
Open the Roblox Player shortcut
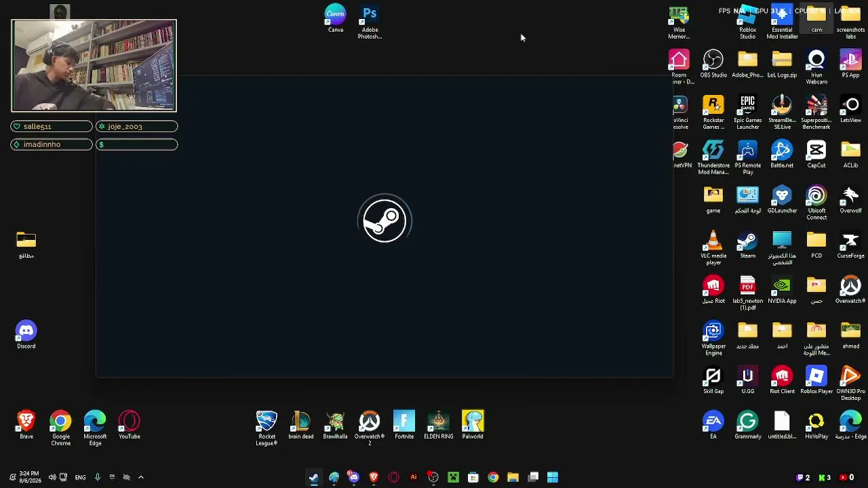816,381
